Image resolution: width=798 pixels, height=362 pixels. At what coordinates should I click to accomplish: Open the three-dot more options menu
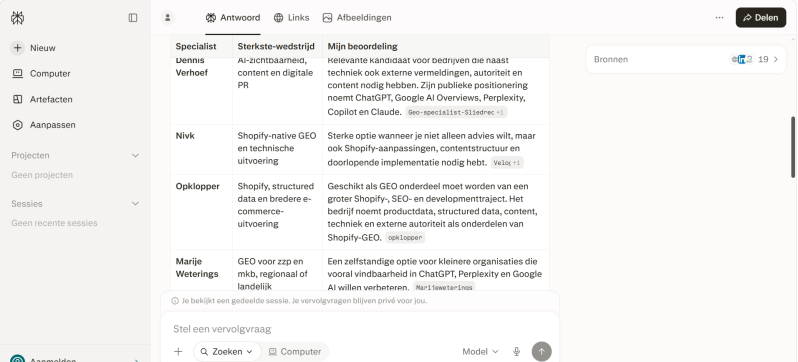tap(719, 18)
